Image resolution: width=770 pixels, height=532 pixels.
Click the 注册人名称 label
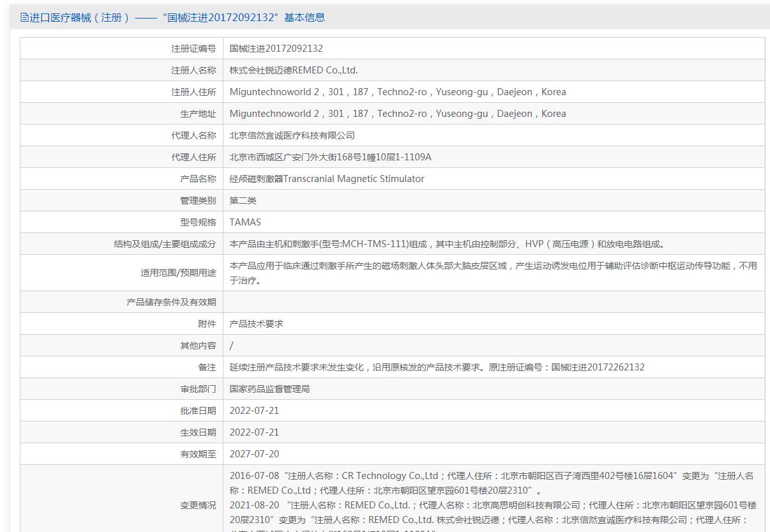click(x=193, y=70)
